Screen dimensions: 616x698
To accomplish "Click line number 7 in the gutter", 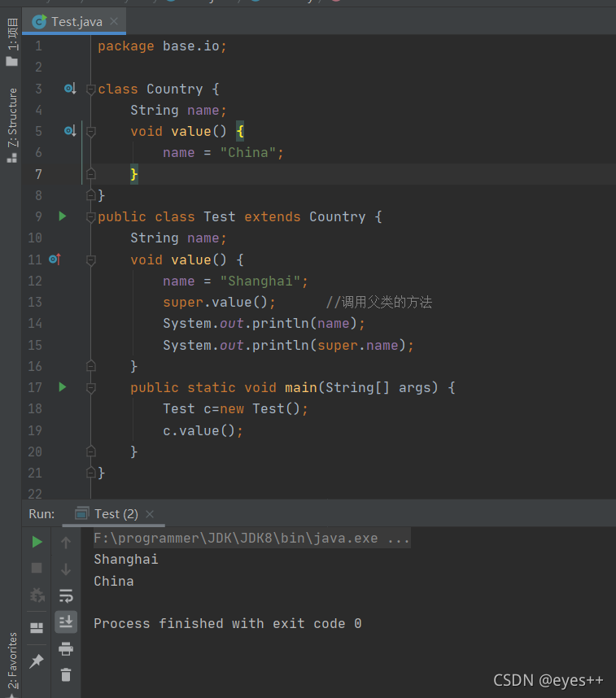I will pos(39,174).
